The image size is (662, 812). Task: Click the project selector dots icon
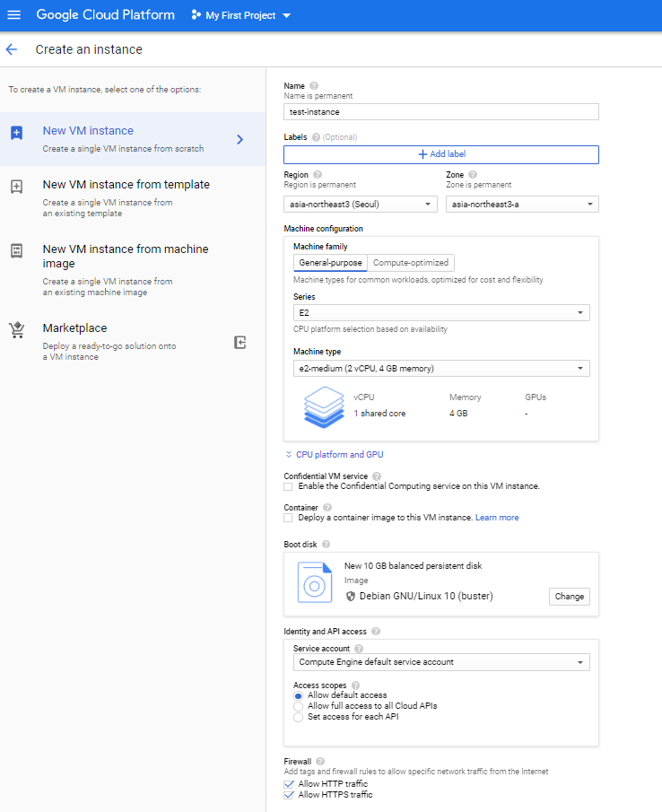tap(196, 15)
